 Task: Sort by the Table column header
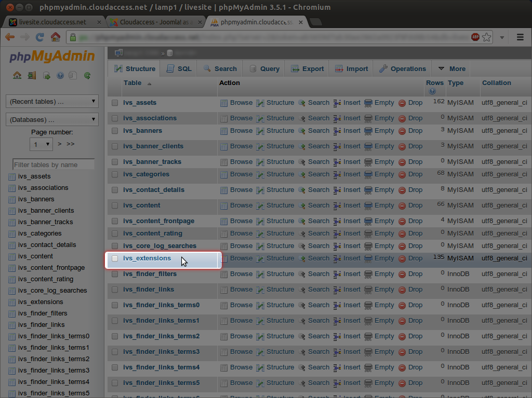click(x=132, y=83)
